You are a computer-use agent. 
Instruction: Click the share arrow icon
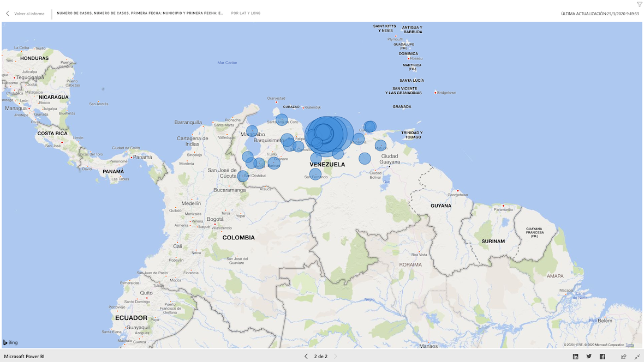pos(623,357)
